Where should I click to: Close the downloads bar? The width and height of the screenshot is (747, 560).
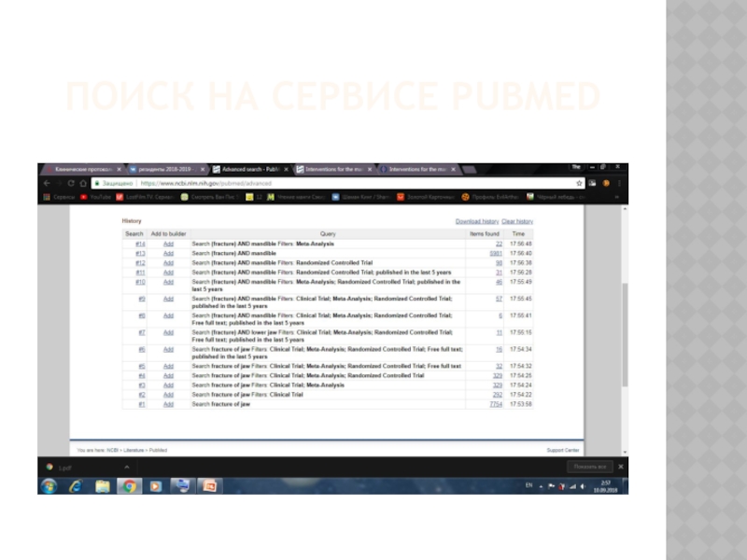point(621,467)
